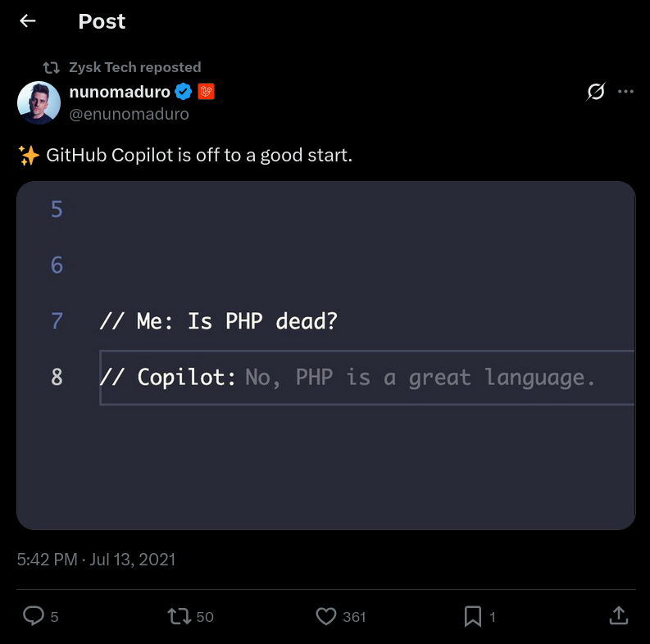Click the 'Zysk Tech reposted' label
The height and width of the screenshot is (644, 650).
[x=134, y=67]
